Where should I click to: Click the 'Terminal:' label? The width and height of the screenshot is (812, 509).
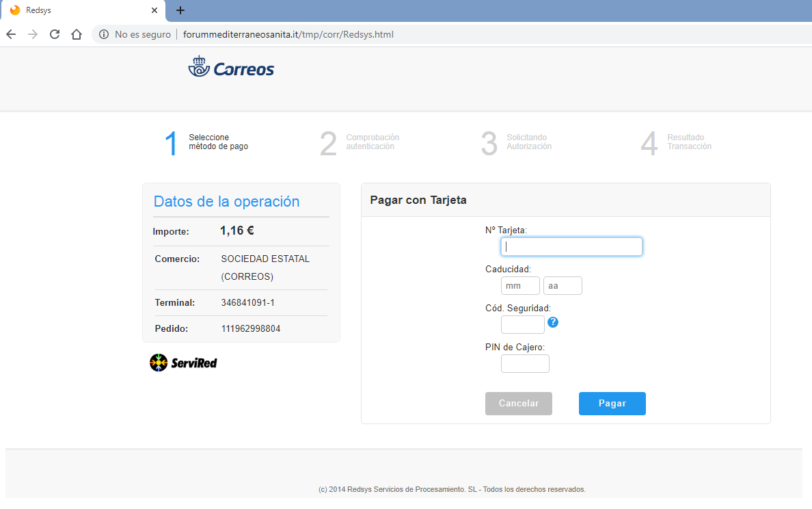175,302
